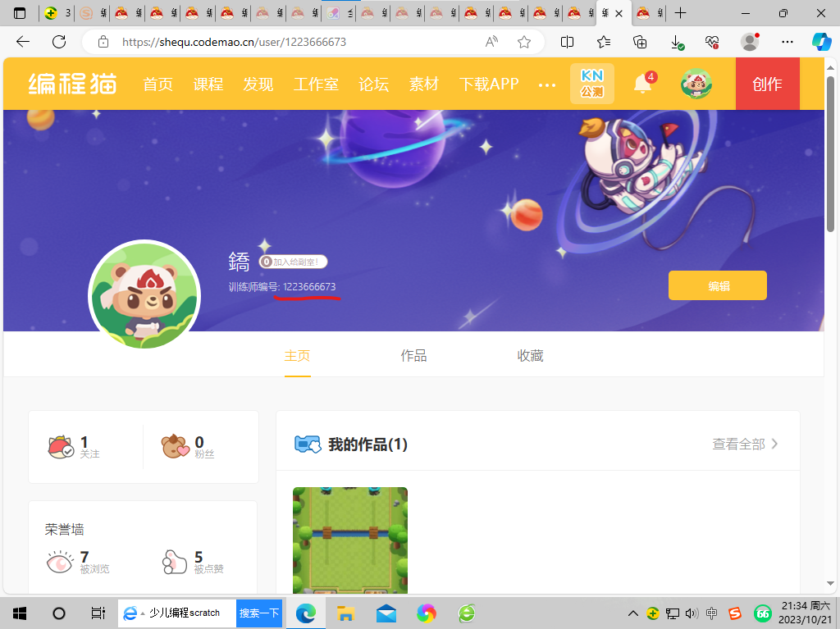Select the 主页 profile tab
The height and width of the screenshot is (629, 840).
[x=297, y=356]
